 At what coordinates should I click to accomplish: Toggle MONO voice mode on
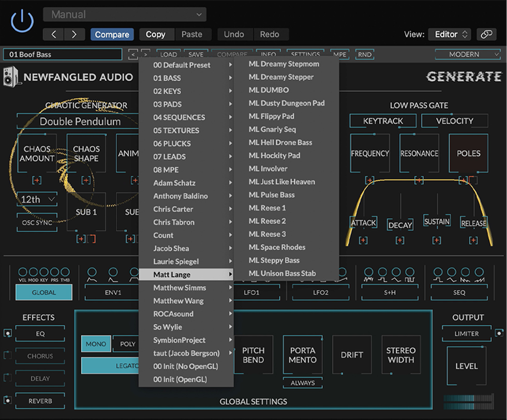click(95, 343)
